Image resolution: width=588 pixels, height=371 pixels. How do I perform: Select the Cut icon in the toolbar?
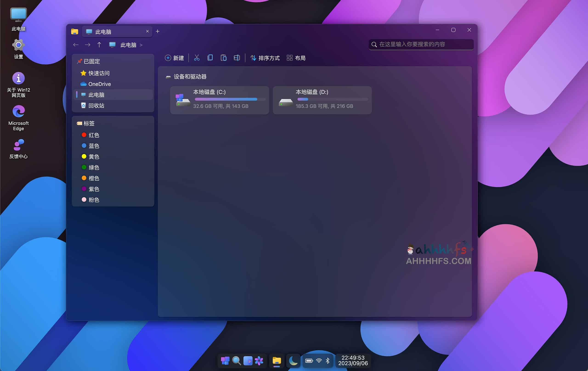[197, 58]
